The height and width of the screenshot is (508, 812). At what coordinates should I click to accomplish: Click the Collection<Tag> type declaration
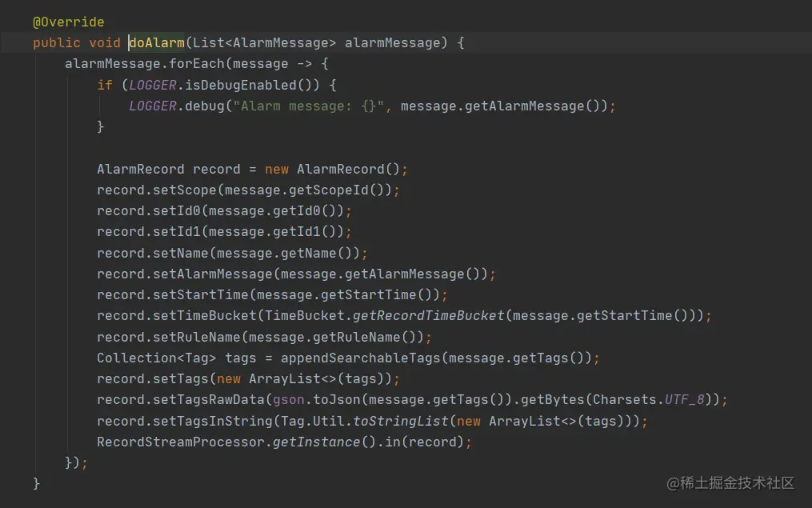click(x=156, y=358)
